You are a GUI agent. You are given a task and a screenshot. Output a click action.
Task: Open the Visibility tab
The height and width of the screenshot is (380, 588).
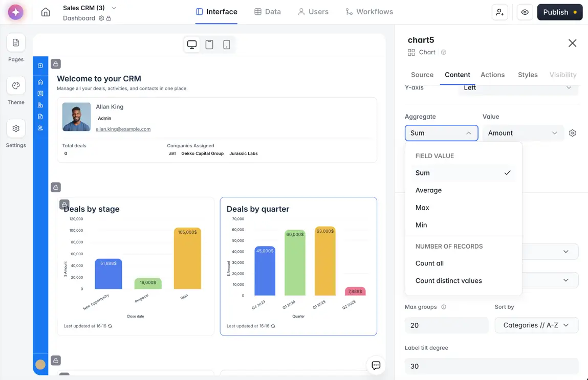pyautogui.click(x=562, y=75)
